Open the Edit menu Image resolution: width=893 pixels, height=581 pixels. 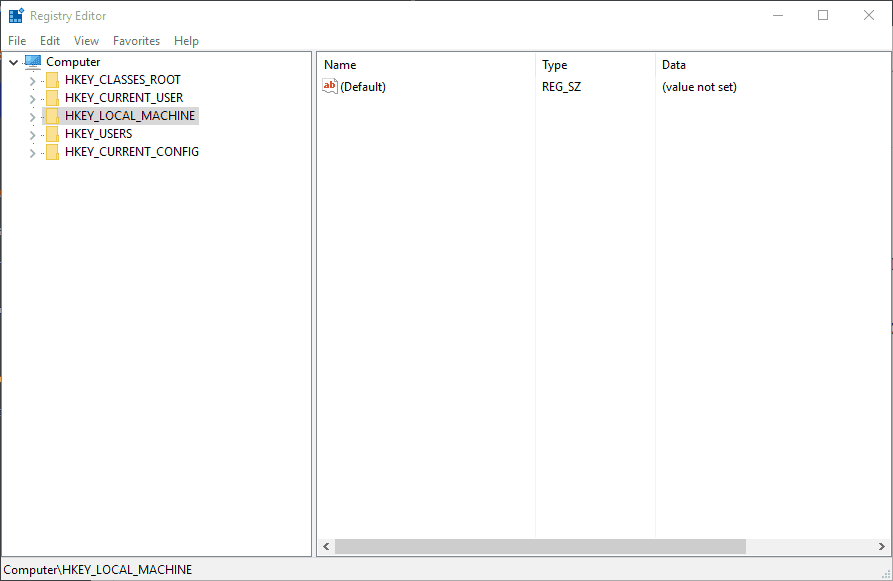coord(50,41)
